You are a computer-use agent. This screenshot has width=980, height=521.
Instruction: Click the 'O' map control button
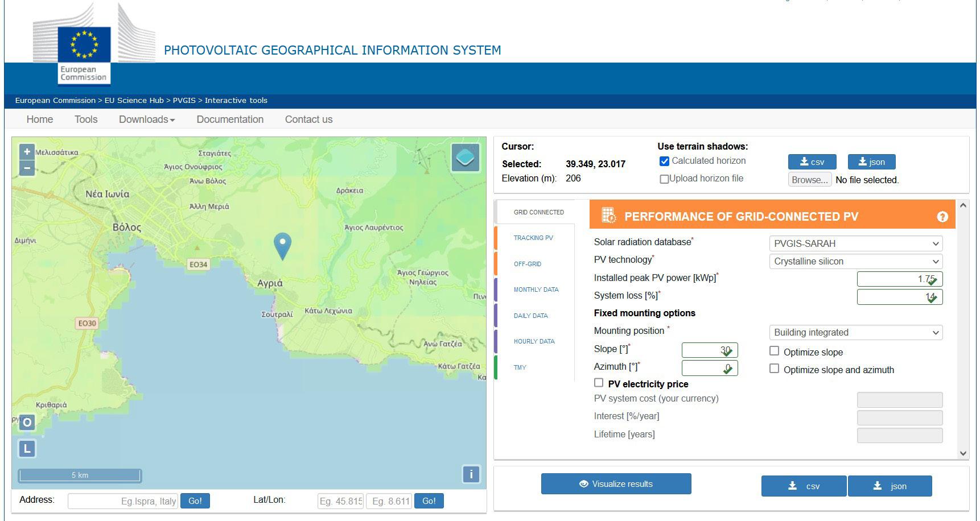[x=27, y=423]
